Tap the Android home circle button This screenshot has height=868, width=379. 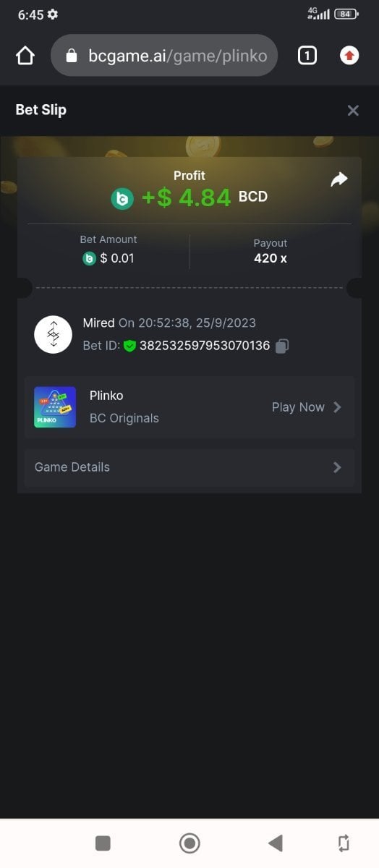pos(189,843)
